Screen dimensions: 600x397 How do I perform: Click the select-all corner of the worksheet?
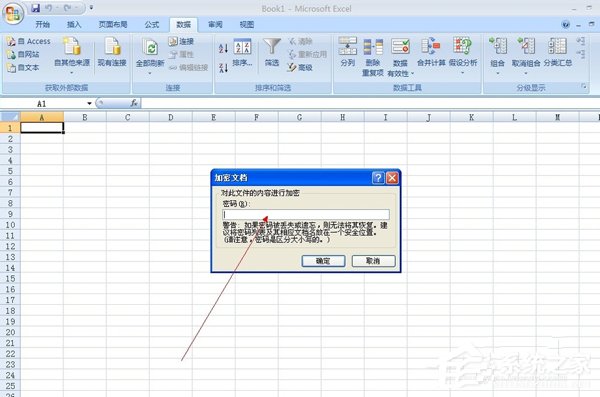[x=10, y=117]
